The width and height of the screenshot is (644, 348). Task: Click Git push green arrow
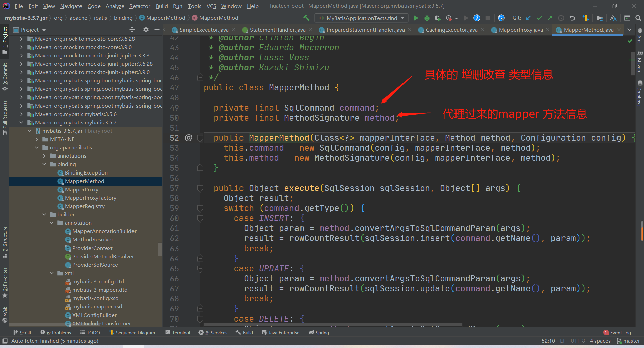coord(550,18)
